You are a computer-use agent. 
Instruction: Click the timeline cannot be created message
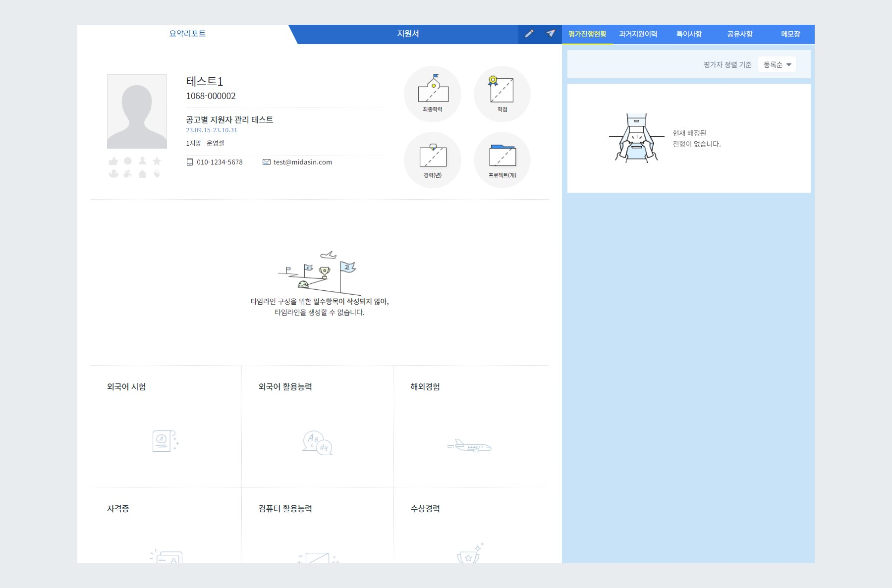[x=320, y=307]
